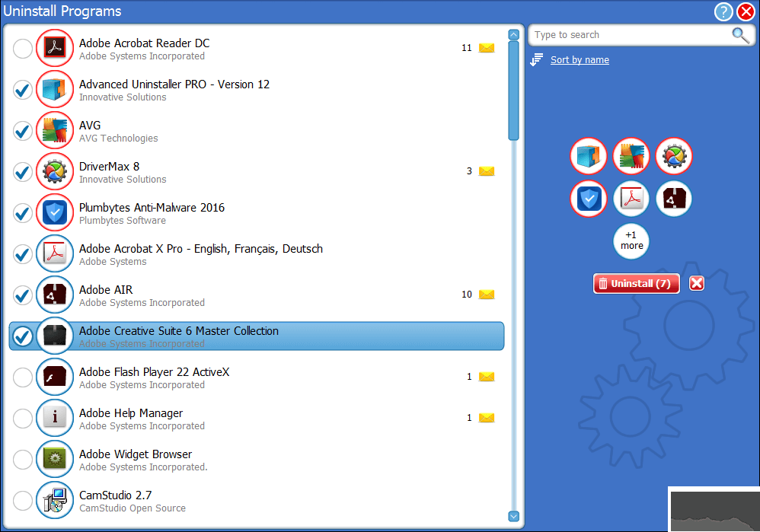Click the red Uninstall (7) button
The width and height of the screenshot is (760, 532).
point(636,283)
